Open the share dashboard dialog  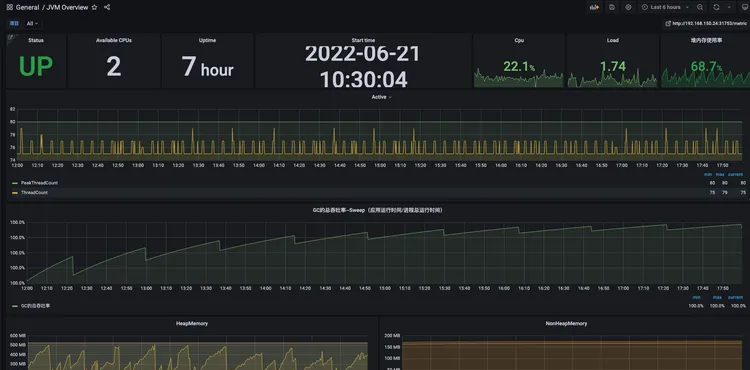pyautogui.click(x=107, y=7)
